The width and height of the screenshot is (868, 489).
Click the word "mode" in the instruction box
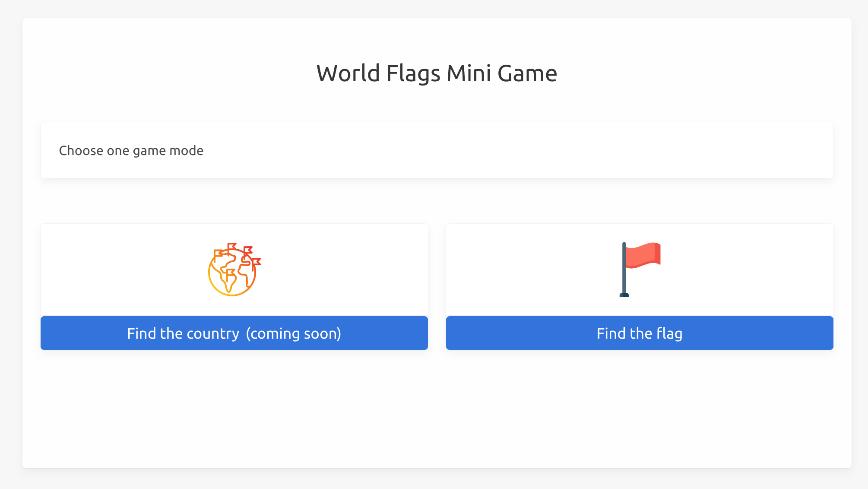click(x=186, y=150)
